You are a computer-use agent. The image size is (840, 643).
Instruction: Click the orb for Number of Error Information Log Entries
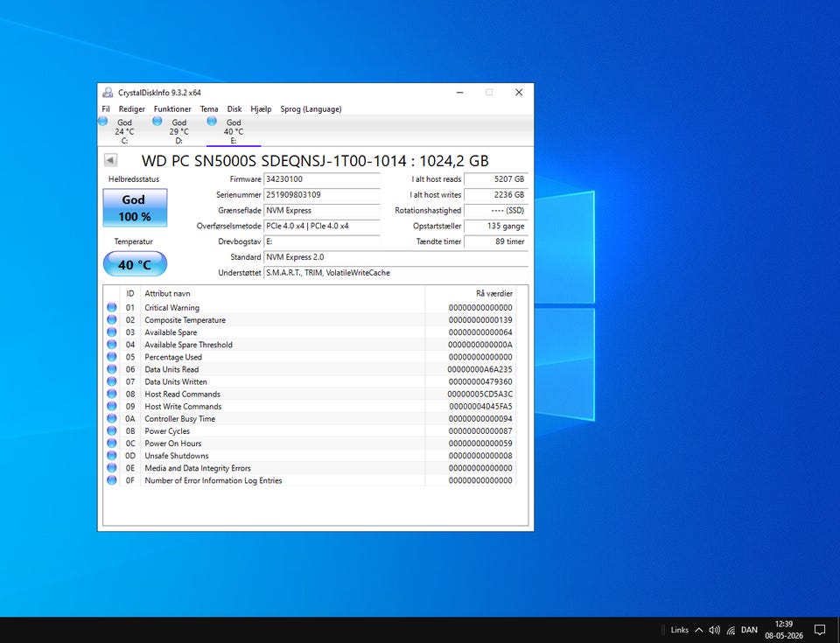click(x=111, y=479)
